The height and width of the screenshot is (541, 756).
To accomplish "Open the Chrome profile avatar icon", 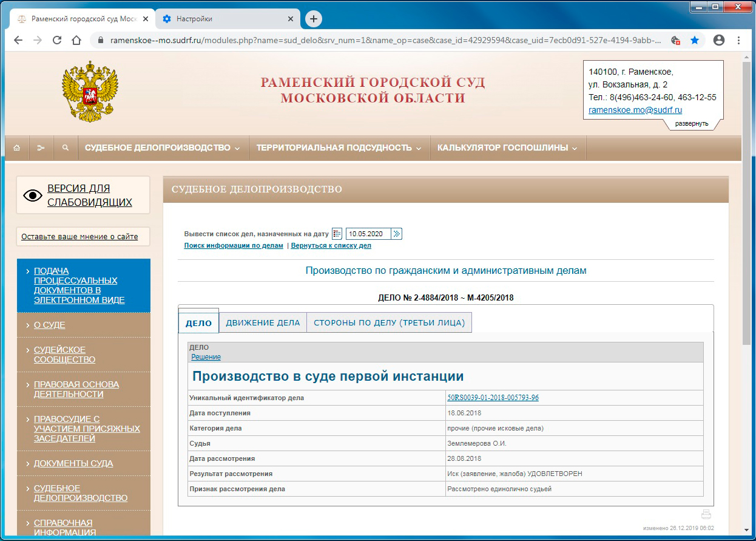I will 719,40.
